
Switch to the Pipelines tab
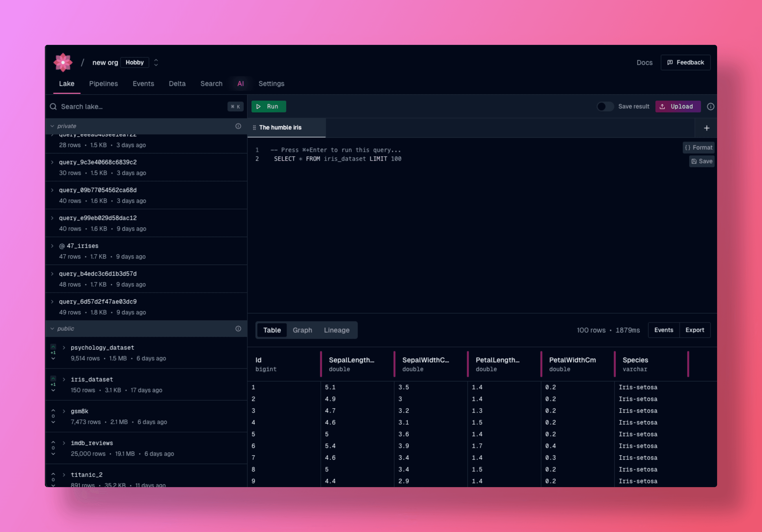[103, 84]
